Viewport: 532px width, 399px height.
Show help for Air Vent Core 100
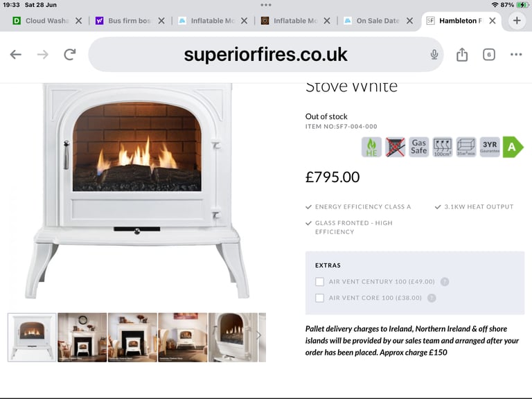coord(432,298)
